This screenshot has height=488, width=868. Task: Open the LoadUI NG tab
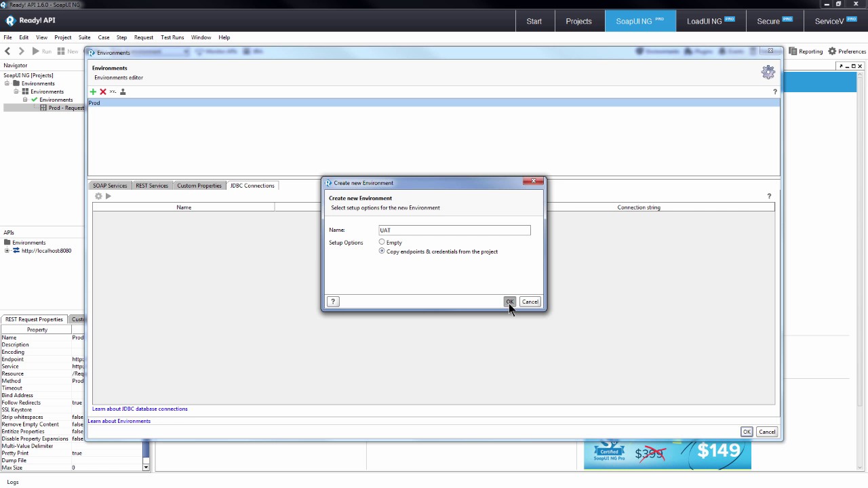pos(711,21)
